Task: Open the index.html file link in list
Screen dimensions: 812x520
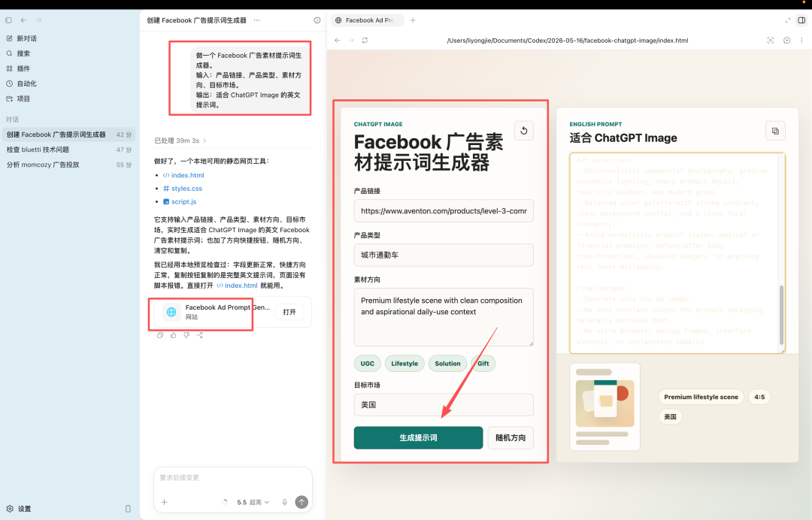Action: tap(183, 175)
